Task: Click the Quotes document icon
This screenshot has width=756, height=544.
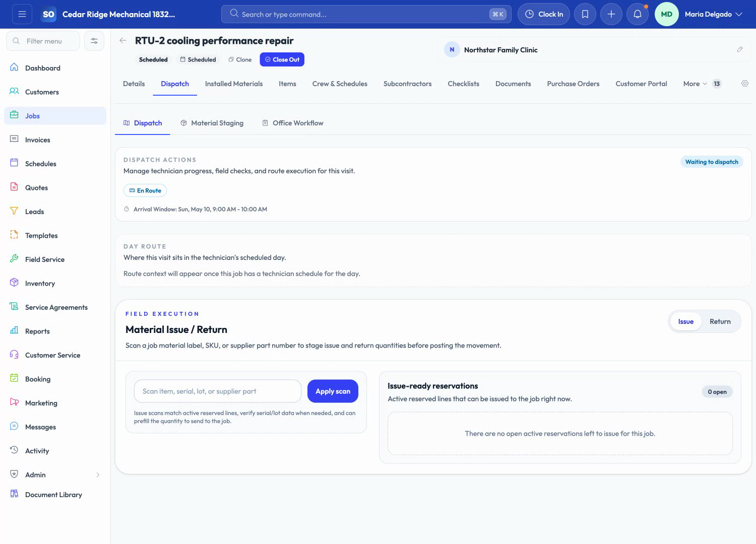Action: (x=14, y=187)
